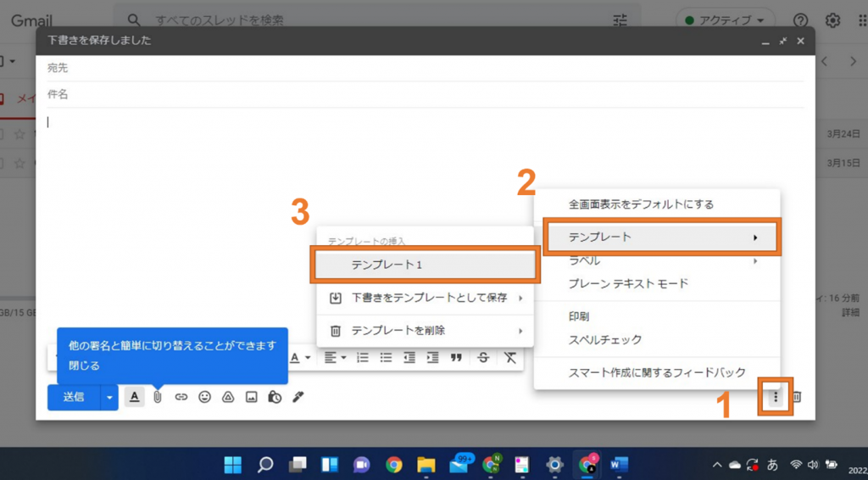Screen dimensions: 868x480
Task: Open the ラベル submenu
Action: coord(657,260)
